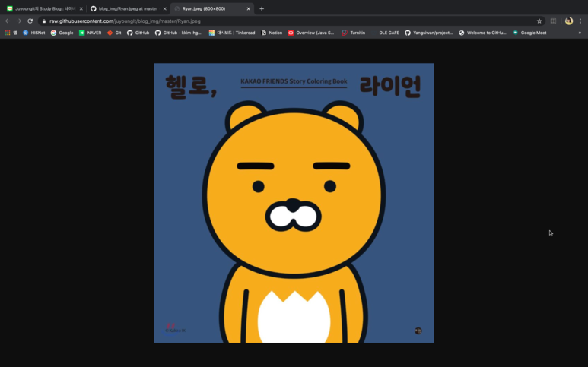Close the blog_img/Ryan.jpeg at master tab

pyautogui.click(x=164, y=8)
